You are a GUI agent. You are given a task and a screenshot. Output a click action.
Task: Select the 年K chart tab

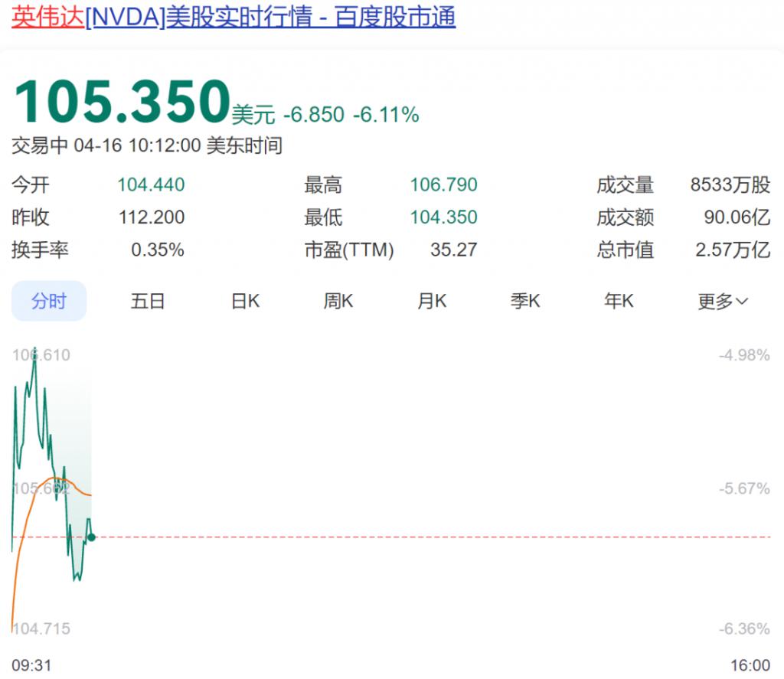(619, 301)
